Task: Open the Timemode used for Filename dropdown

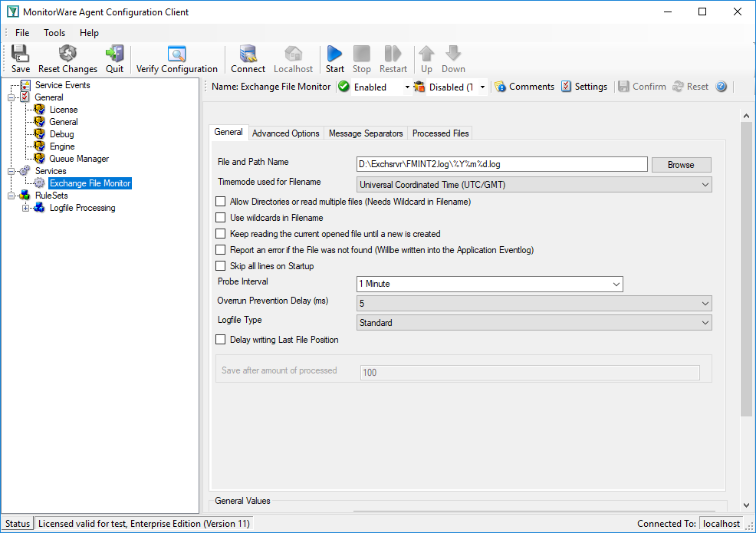Action: tap(534, 185)
